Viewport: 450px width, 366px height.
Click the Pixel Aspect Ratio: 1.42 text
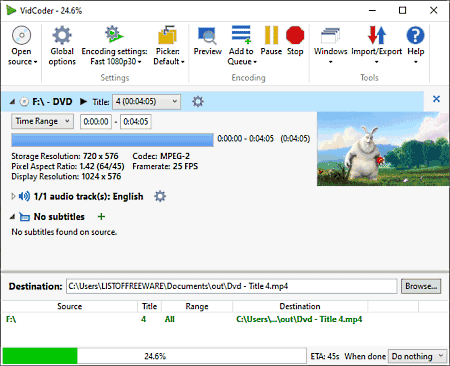pos(68,166)
